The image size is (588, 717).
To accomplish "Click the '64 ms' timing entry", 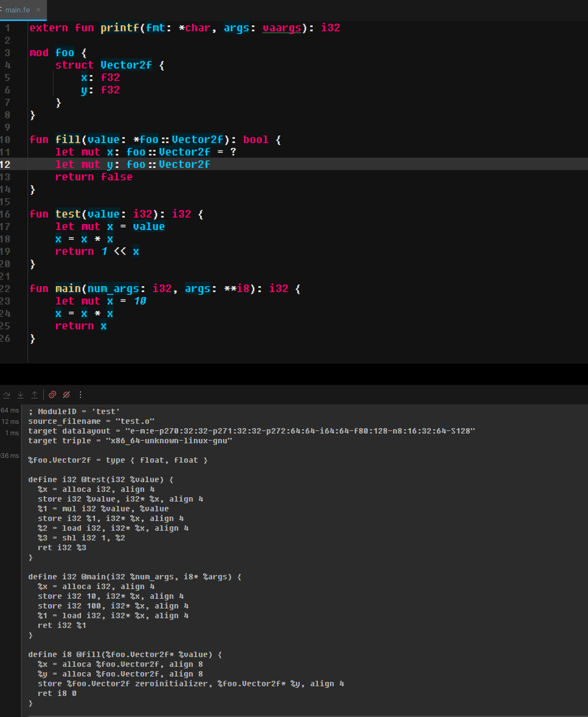I will tap(10, 410).
